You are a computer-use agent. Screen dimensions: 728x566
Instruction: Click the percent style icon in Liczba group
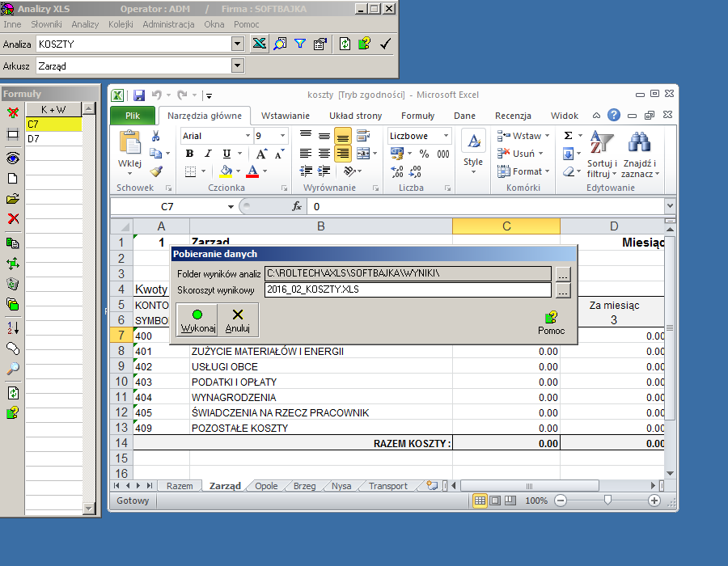point(424,154)
